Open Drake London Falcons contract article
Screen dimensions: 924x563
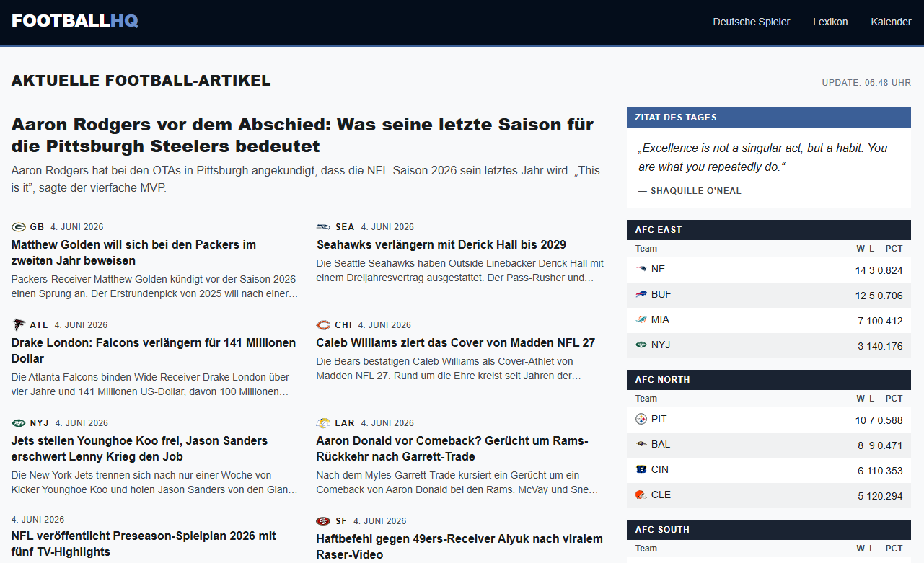click(x=154, y=350)
